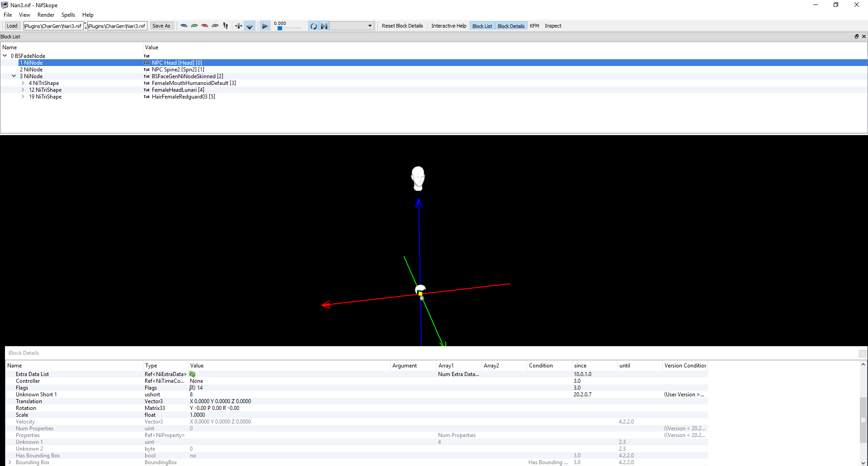Image resolution: width=868 pixels, height=466 pixels.
Task: Click the NifSkope title bar app icon
Action: 5,5
